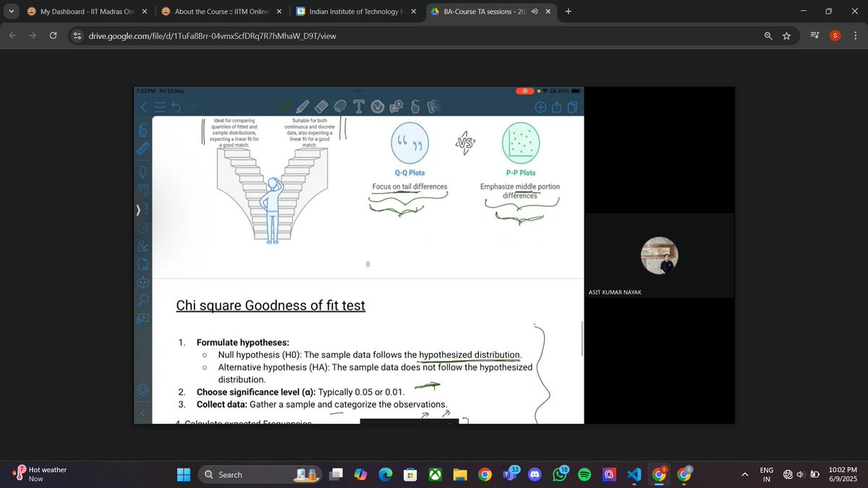Open the zoom magnifier icon in address bar
868x488 pixels.
coord(768,35)
